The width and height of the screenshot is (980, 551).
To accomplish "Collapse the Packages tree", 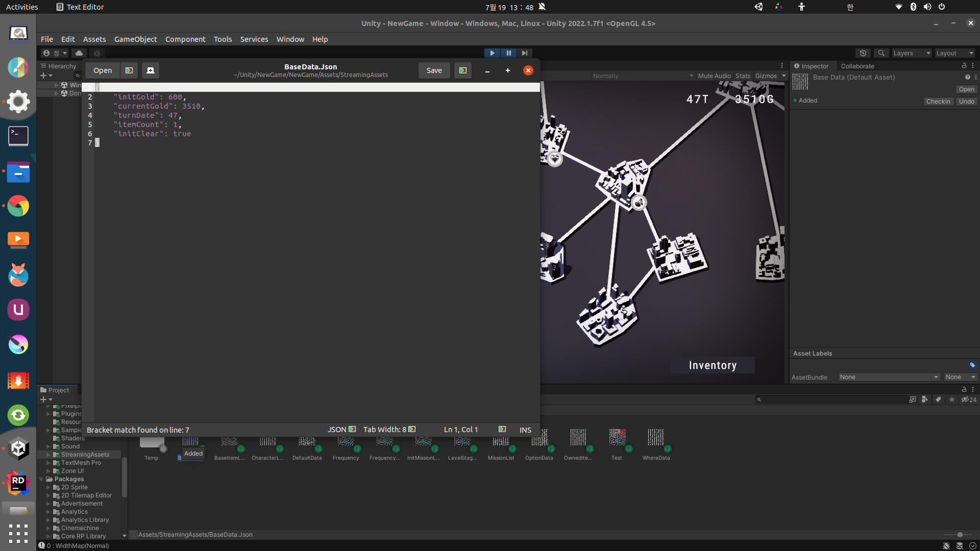I will point(41,479).
